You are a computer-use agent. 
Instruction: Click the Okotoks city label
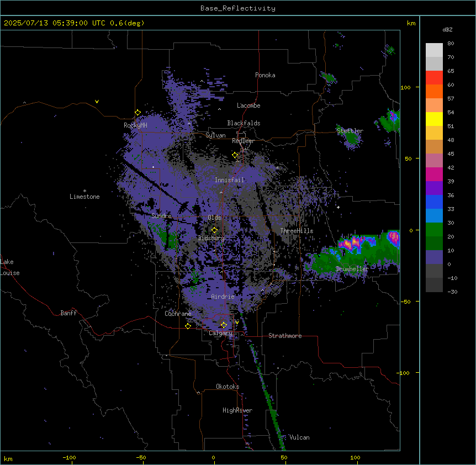(x=228, y=387)
